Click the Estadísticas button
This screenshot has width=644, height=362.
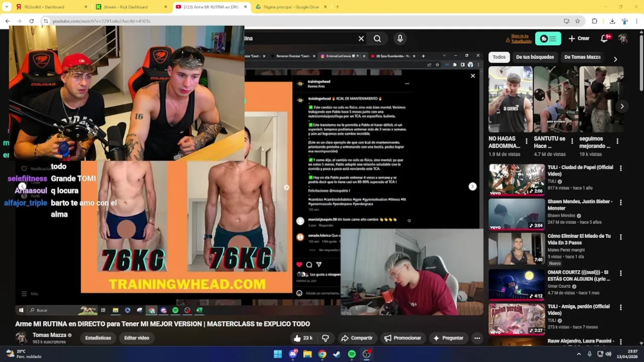pyautogui.click(x=98, y=338)
